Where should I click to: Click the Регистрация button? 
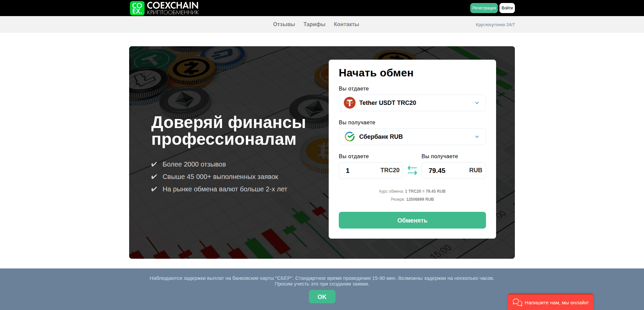coord(484,8)
